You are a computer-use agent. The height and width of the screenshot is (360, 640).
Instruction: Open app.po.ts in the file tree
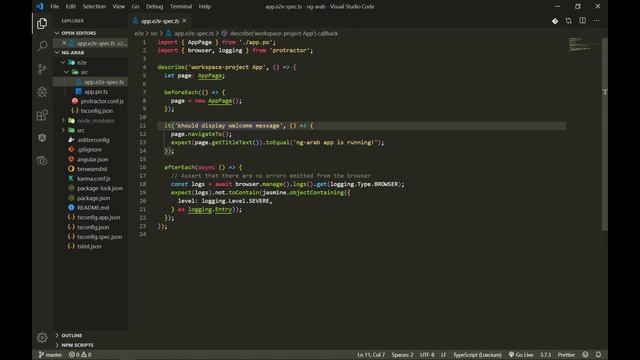coord(96,91)
